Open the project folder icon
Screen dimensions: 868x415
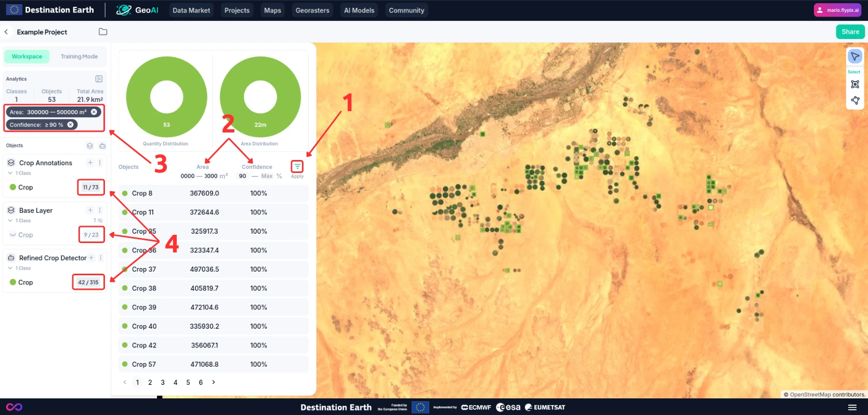click(x=103, y=32)
